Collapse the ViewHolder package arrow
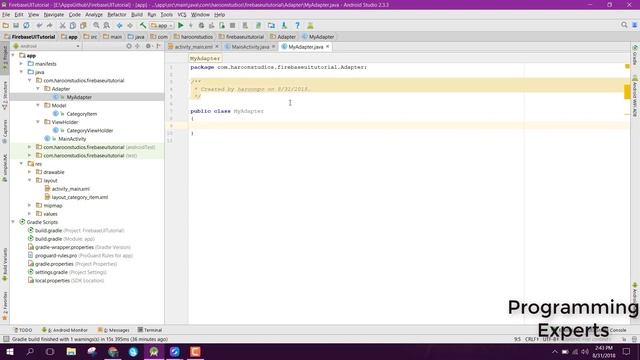The image size is (640, 360). 38,122
